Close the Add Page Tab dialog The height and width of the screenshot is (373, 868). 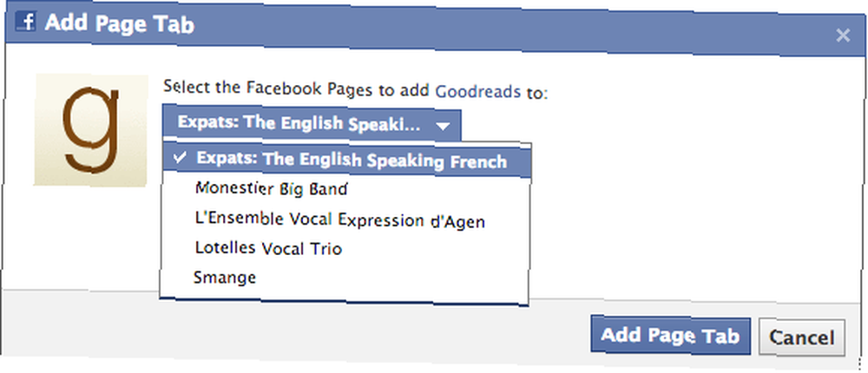(x=843, y=36)
